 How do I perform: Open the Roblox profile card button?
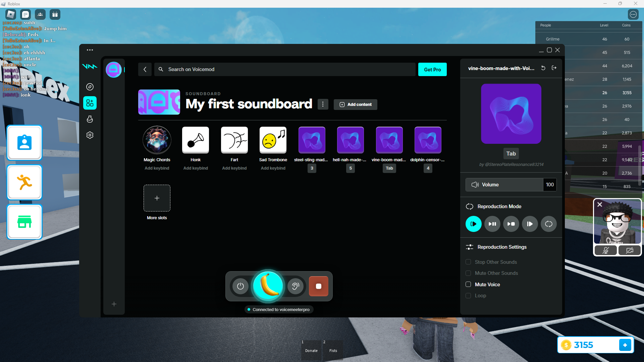[24, 142]
